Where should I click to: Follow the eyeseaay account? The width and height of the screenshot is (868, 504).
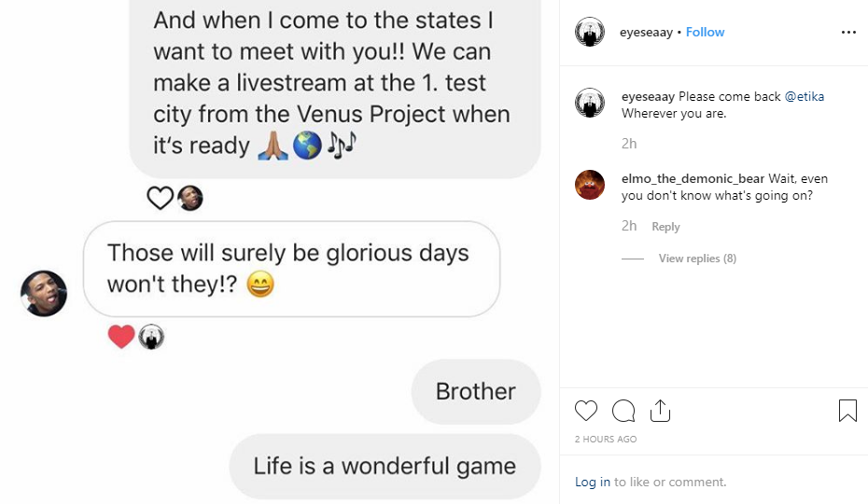(x=705, y=32)
